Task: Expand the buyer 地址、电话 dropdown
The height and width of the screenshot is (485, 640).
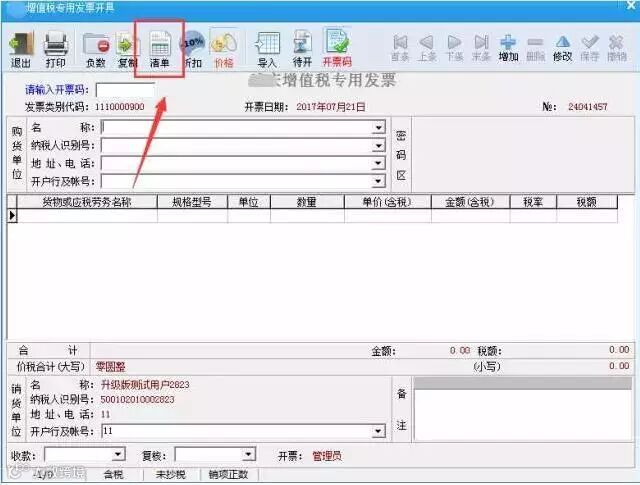Action: (x=379, y=163)
